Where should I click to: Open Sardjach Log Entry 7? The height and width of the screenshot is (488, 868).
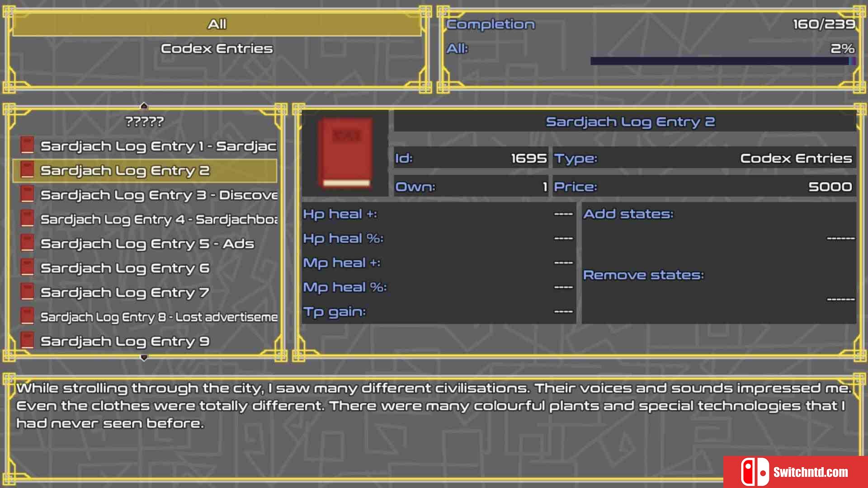pyautogui.click(x=145, y=292)
